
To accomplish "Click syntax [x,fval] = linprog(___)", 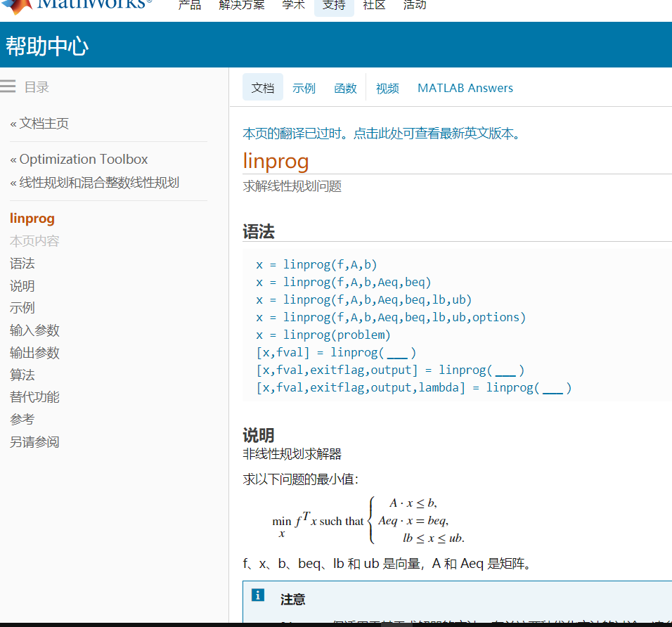I will [336, 352].
